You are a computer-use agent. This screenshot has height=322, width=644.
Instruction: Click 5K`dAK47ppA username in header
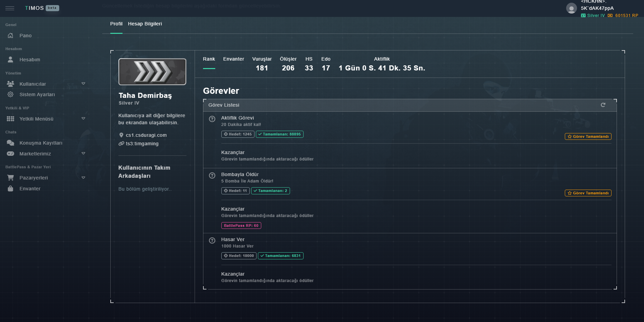tap(597, 8)
